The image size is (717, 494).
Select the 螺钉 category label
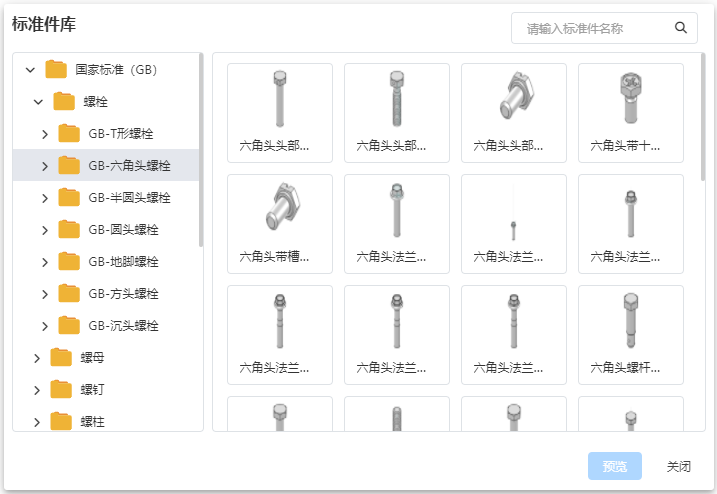coord(92,390)
